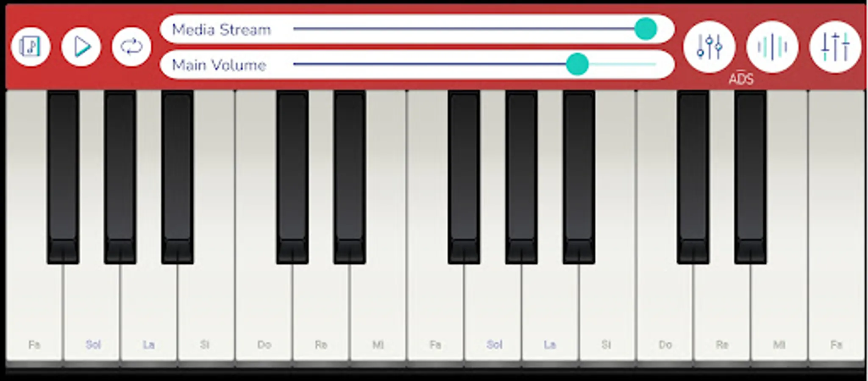Click the Main Volume label
This screenshot has width=868, height=381.
[219, 65]
